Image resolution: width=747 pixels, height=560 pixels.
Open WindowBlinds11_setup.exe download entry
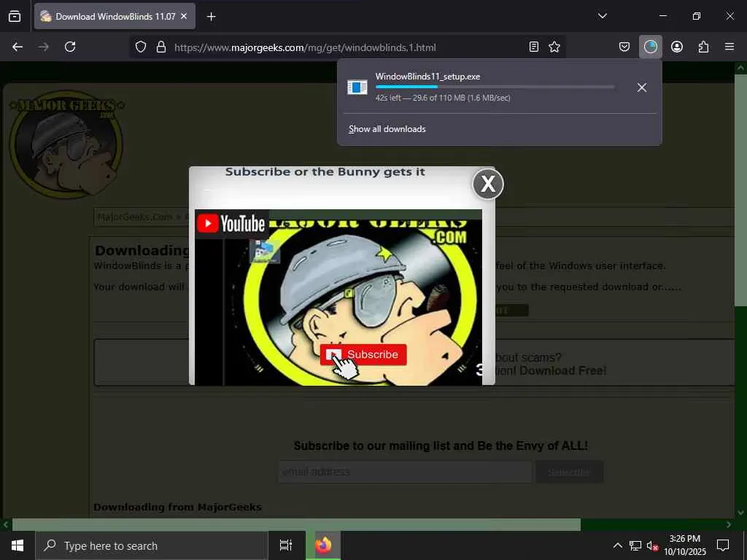pyautogui.click(x=485, y=87)
